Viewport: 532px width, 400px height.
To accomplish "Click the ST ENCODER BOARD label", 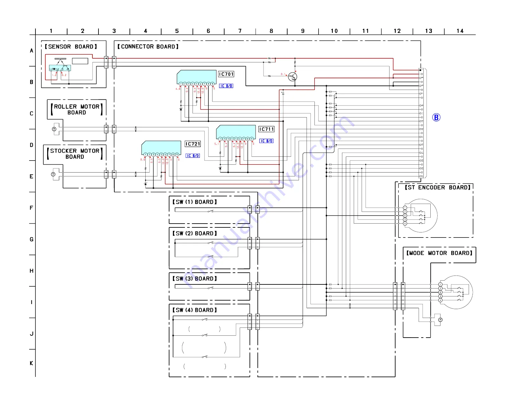I will click(438, 187).
